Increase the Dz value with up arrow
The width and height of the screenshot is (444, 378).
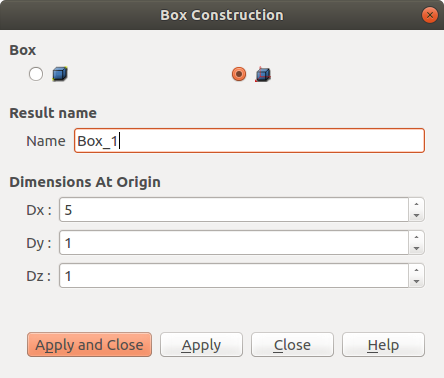tap(416, 270)
